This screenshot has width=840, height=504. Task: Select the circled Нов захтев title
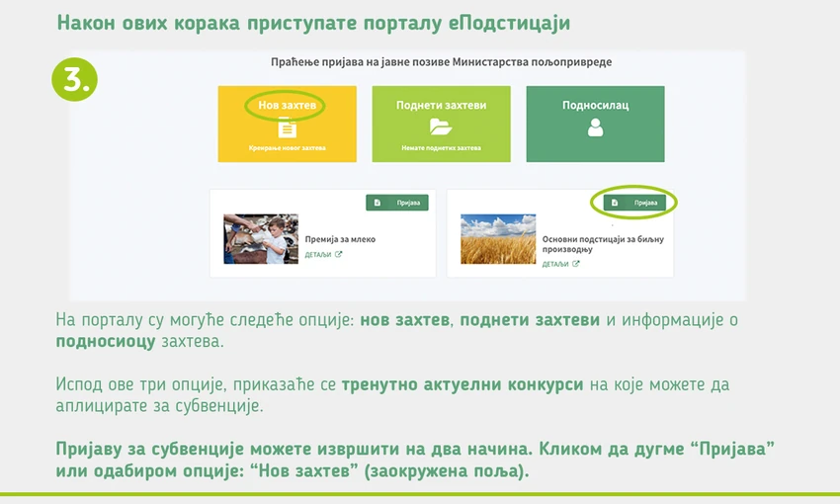[x=288, y=105]
